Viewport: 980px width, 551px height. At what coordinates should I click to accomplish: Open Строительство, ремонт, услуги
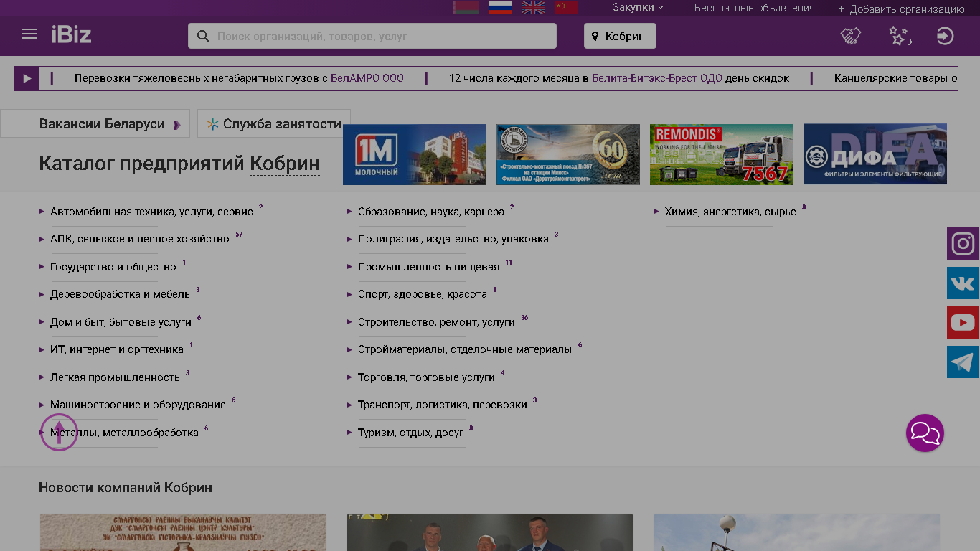tap(436, 322)
